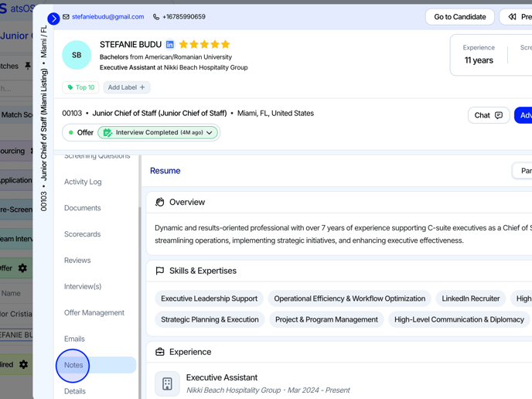Expand the Interview Completed status dropdown
Image resolution: width=532 pixels, height=399 pixels.
point(209,133)
